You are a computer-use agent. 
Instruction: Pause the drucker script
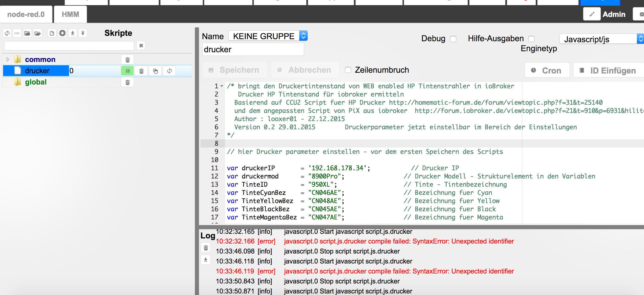(127, 71)
